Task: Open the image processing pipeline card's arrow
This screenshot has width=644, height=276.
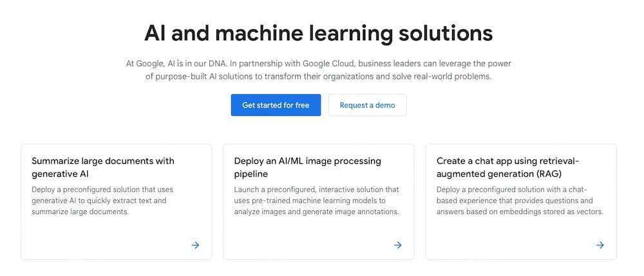Action: [x=397, y=245]
